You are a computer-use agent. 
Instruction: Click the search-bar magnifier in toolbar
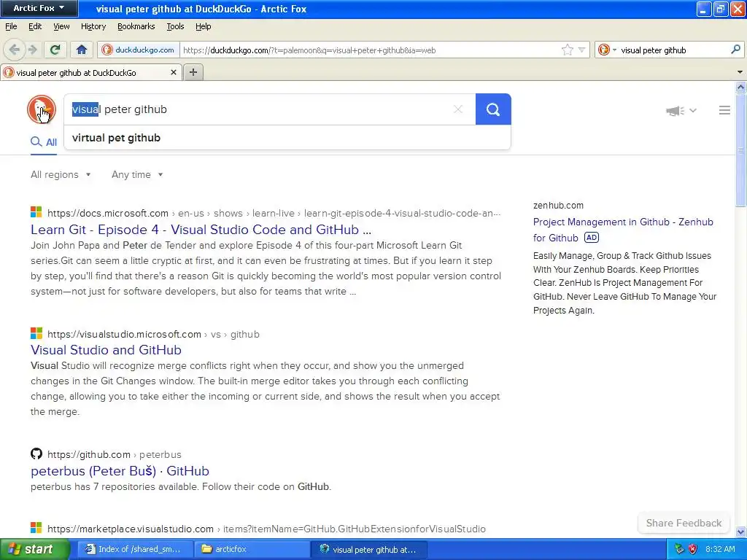[x=735, y=50]
